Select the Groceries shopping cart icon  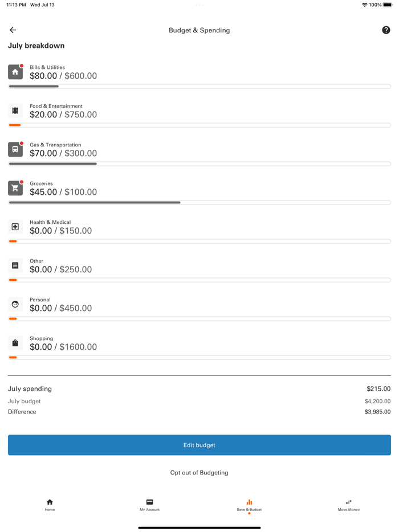pyautogui.click(x=15, y=188)
